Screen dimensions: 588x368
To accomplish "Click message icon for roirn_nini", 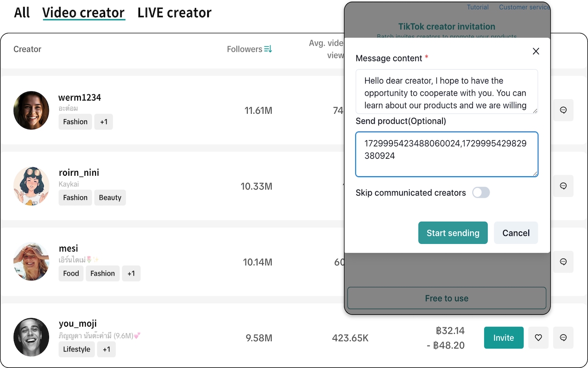I will [563, 186].
